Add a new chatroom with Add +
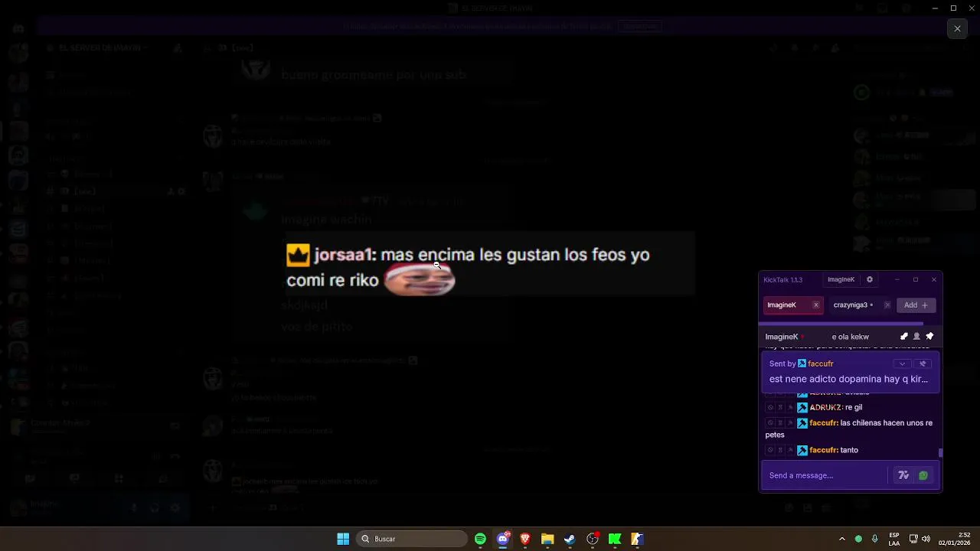Screen dimensions: 980x551 (916, 305)
